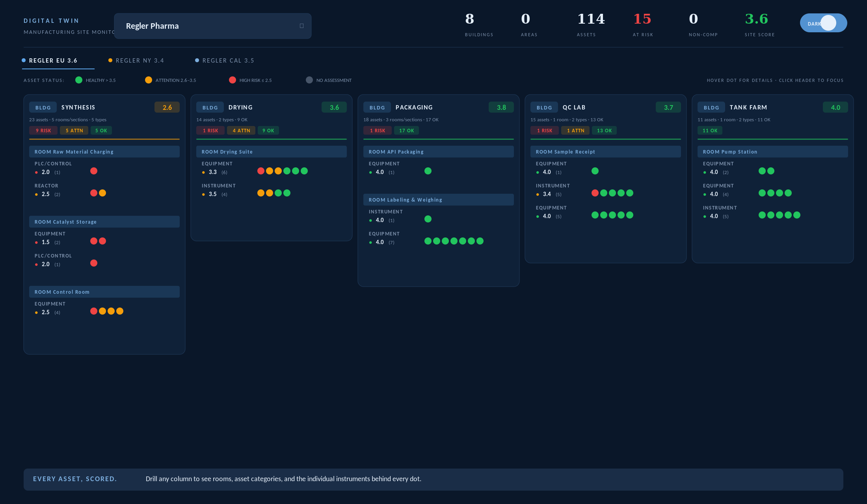Click first red Equipment dot in Catalyst Storage
867x504 pixels.
(x=94, y=241)
